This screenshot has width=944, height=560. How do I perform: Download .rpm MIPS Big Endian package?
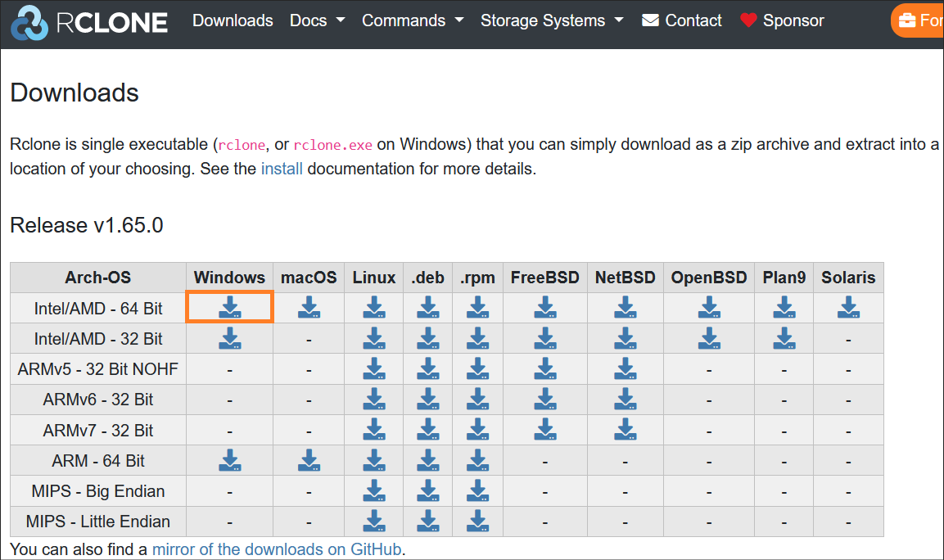click(477, 490)
